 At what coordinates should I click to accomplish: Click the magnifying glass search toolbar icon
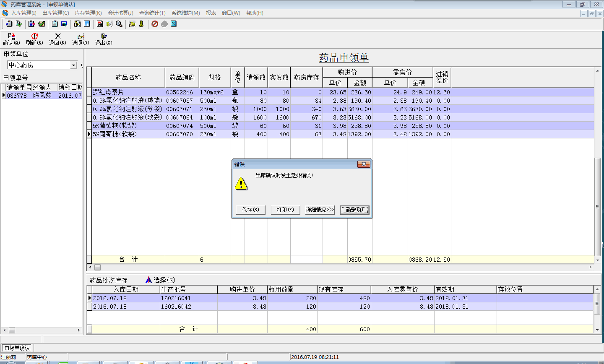[x=119, y=24]
